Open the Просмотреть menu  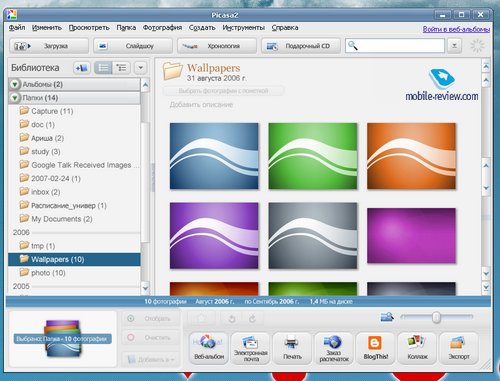[x=89, y=28]
